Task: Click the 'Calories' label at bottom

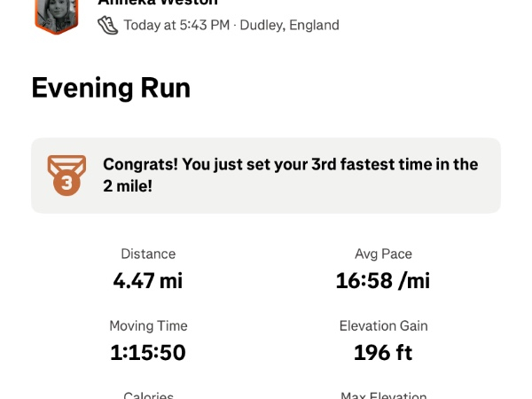Action: coord(148,395)
